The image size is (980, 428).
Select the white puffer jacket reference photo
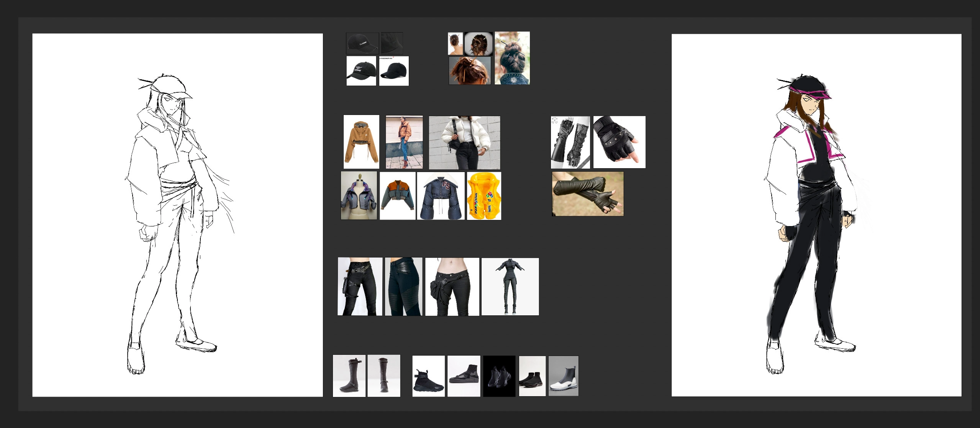464,143
